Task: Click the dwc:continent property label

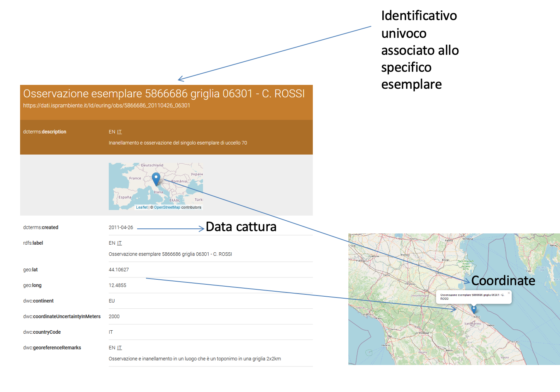Action: coord(38,301)
